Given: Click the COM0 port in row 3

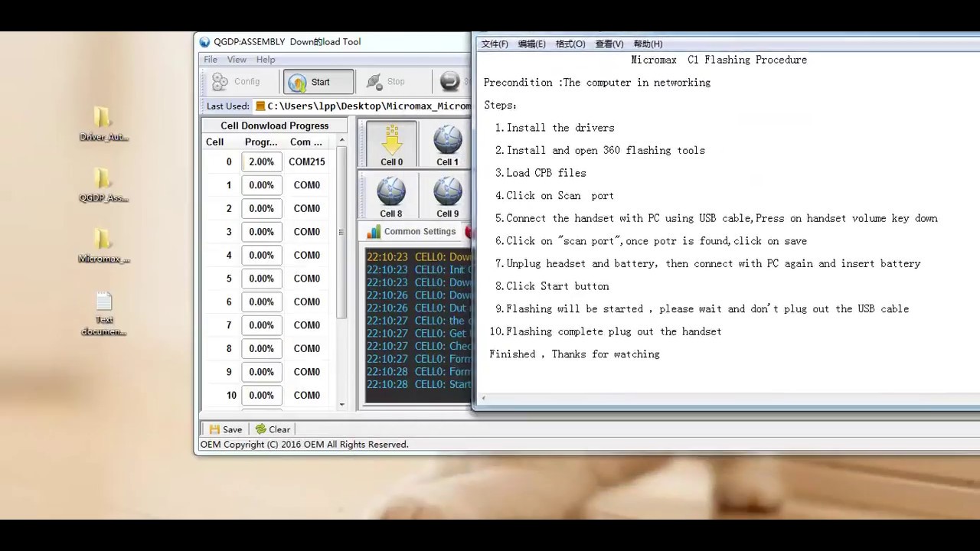Looking at the screenshot, I should point(307,232).
